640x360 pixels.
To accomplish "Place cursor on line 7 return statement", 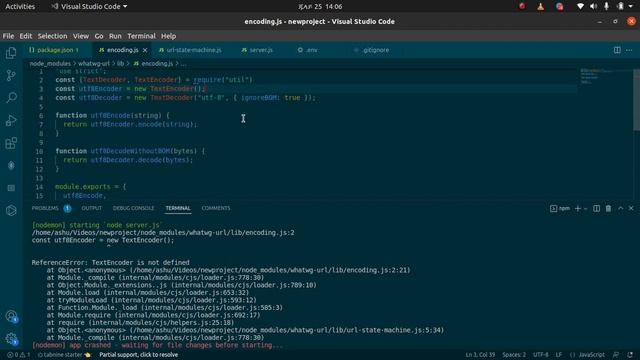I will [x=130, y=124].
